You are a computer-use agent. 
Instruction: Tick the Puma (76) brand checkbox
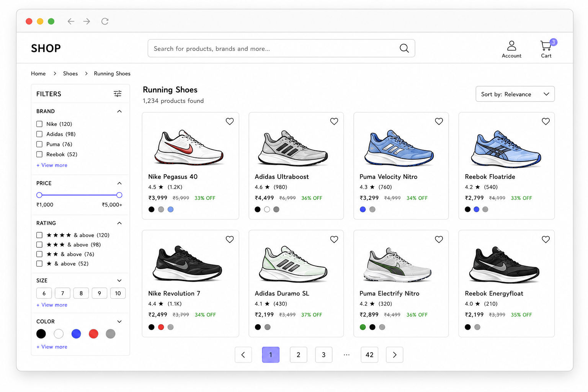(39, 144)
